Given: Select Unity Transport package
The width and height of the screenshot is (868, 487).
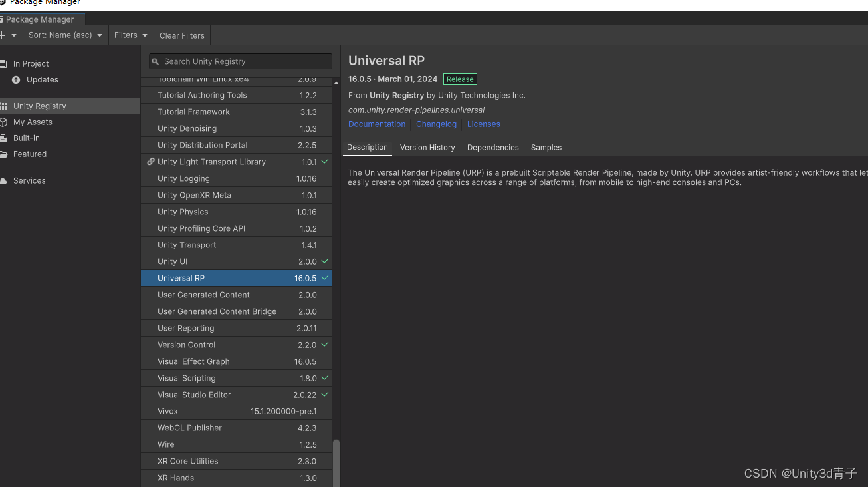Looking at the screenshot, I should (x=236, y=245).
